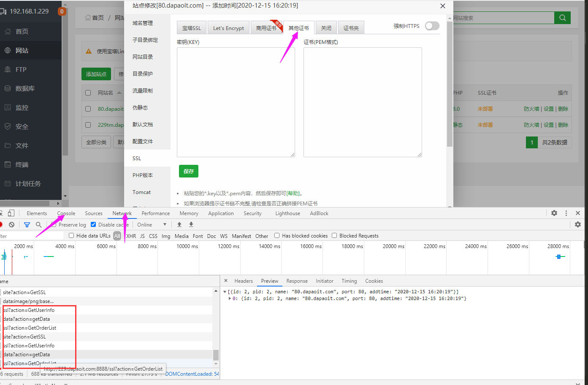Click the database icon beside 数据库
Image resolution: width=588 pixels, height=385 pixels.
pos(8,88)
